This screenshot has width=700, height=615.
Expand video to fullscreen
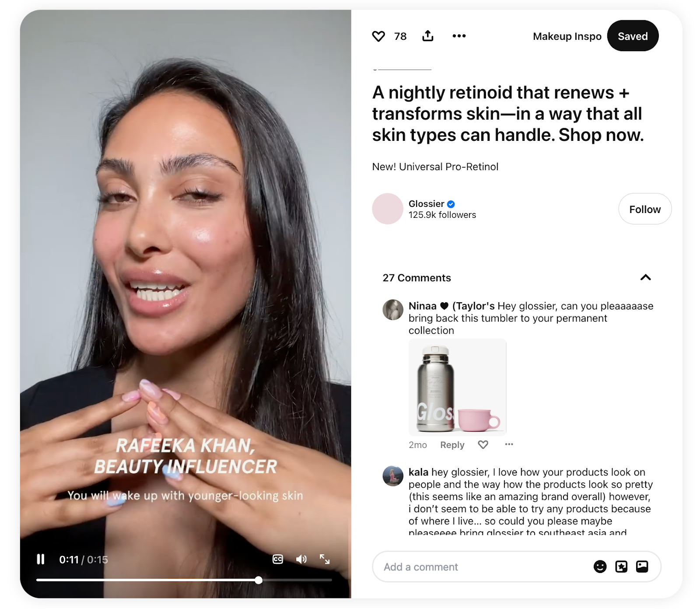pyautogui.click(x=325, y=559)
